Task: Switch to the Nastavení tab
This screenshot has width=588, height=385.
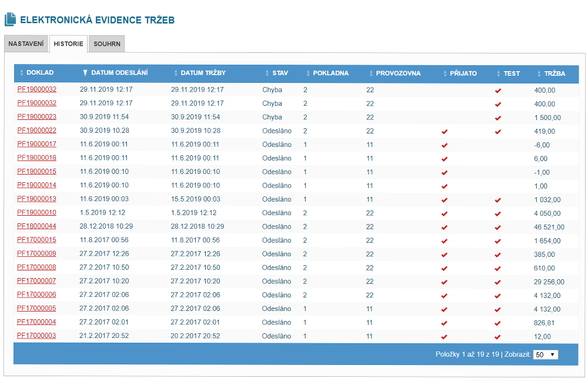Action: [x=26, y=44]
